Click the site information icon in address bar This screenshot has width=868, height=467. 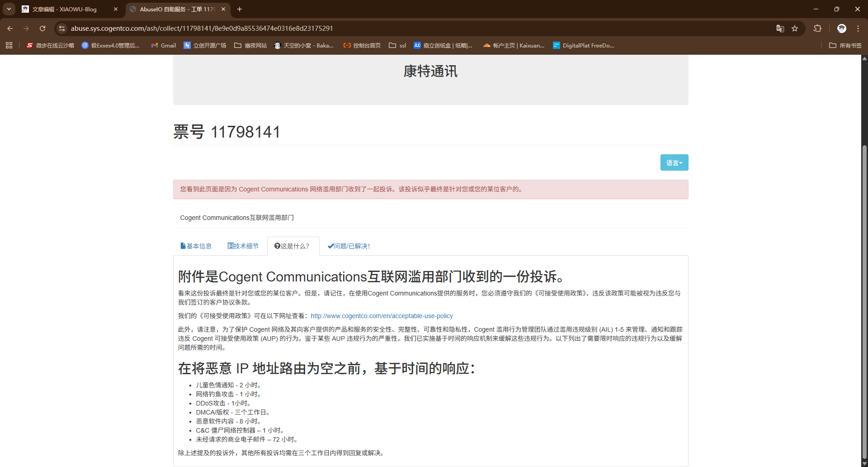click(x=62, y=29)
